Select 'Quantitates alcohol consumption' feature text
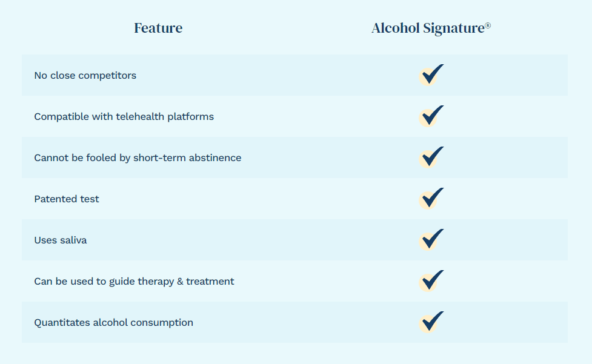The image size is (592, 364). click(113, 323)
